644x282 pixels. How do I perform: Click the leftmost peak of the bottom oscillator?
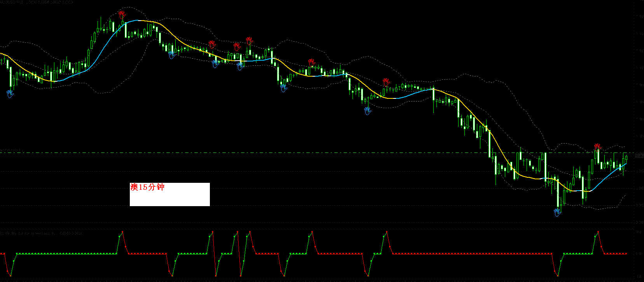pos(122,232)
